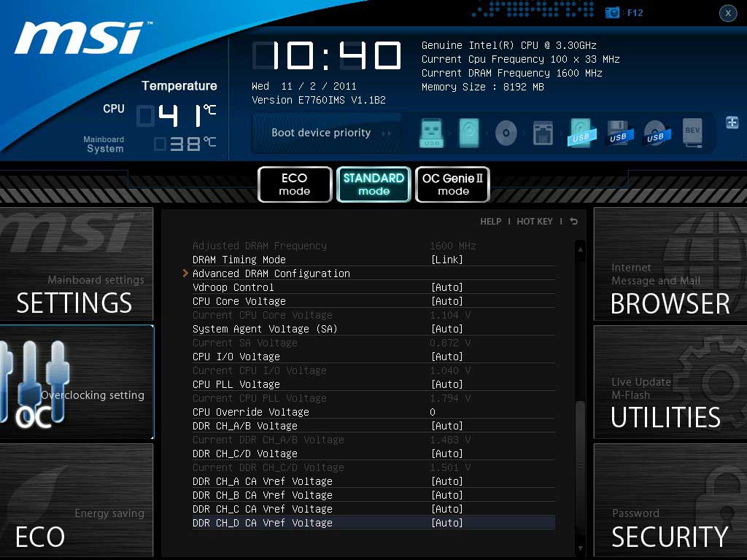The height and width of the screenshot is (560, 747).
Task: Click scroll up arrow of settings list
Action: coord(580,249)
